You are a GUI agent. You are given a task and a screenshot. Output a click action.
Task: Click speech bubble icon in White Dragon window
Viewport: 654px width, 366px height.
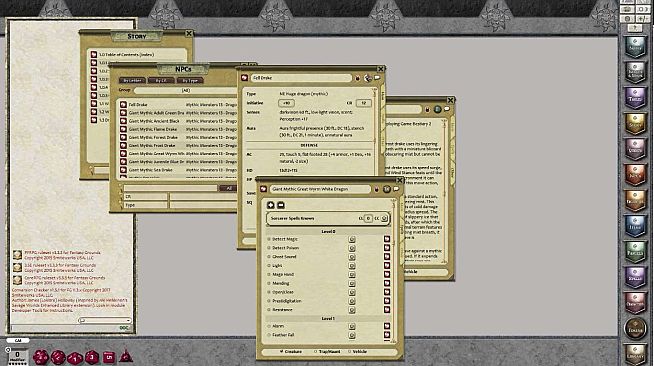[396, 189]
